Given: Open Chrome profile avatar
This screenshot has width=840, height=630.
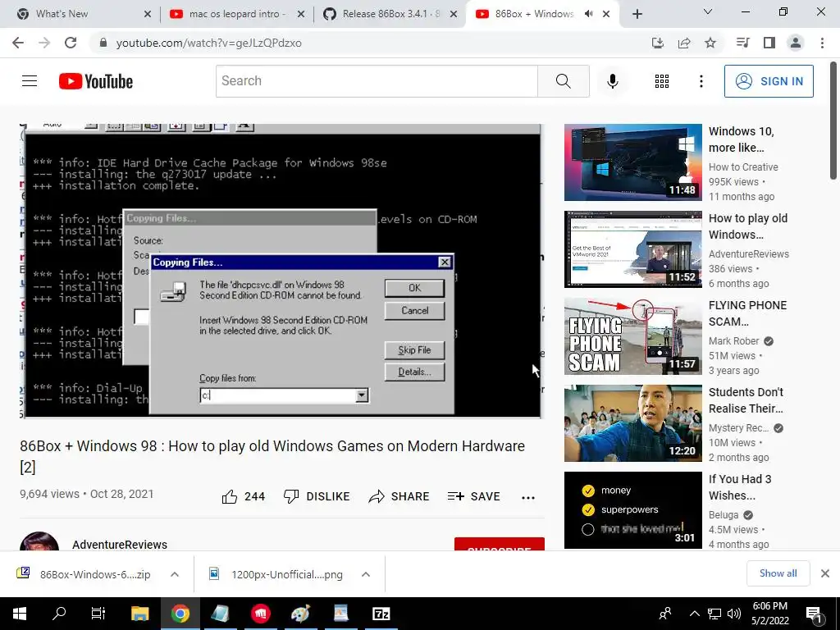Looking at the screenshot, I should pyautogui.click(x=796, y=43).
